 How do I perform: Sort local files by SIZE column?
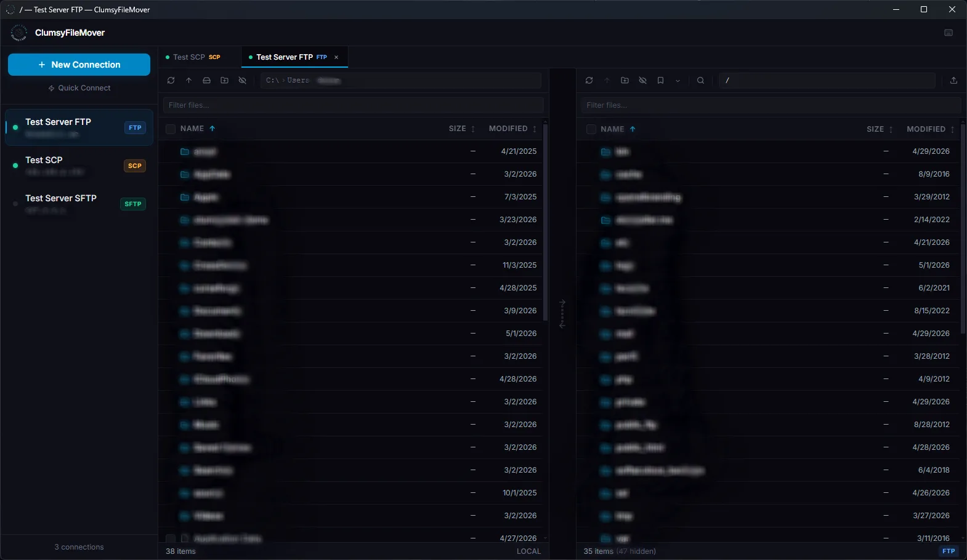(x=462, y=129)
